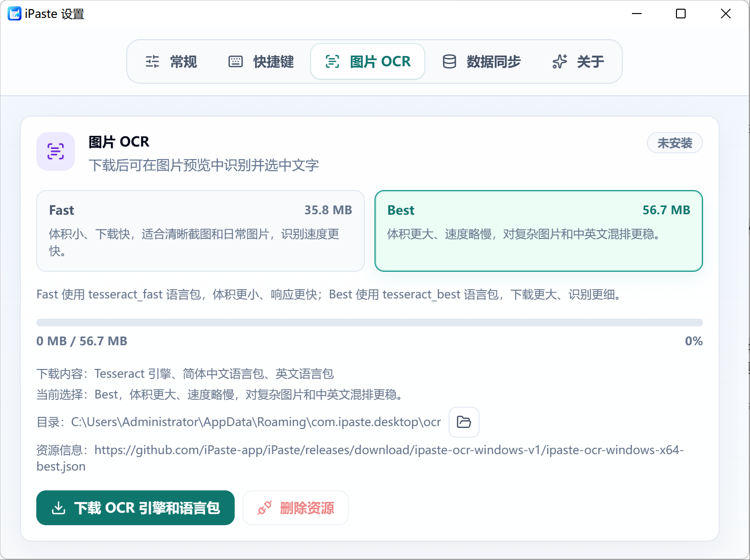Click the subtitle 下载后可在图片预览中识别并选中文字
This screenshot has width=750, height=560.
(x=204, y=165)
